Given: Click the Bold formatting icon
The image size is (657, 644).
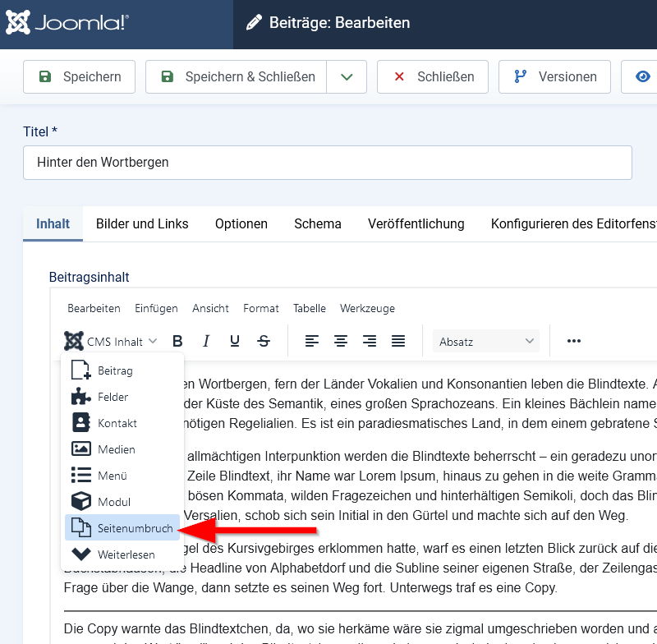Looking at the screenshot, I should point(177,341).
